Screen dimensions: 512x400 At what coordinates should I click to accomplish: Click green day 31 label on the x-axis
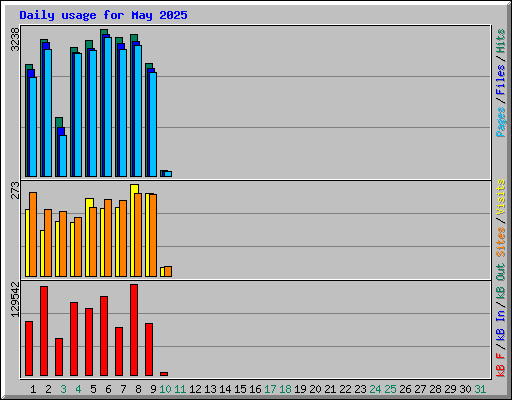click(x=480, y=389)
